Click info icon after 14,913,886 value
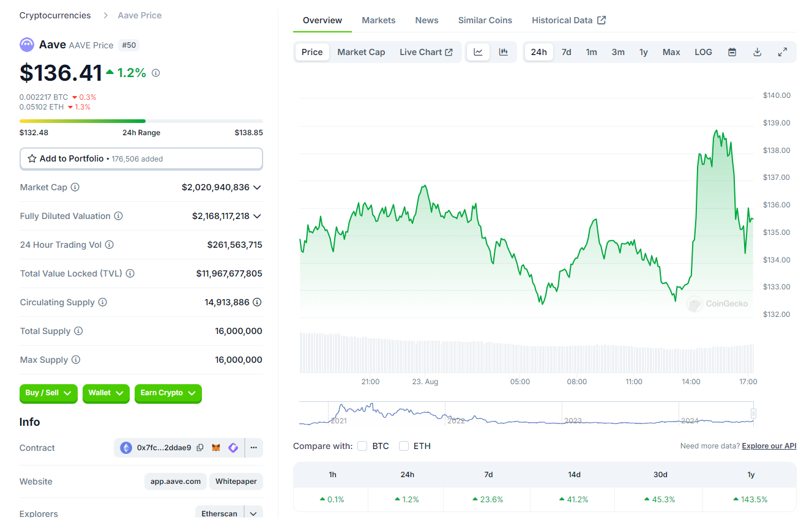 [x=257, y=302]
